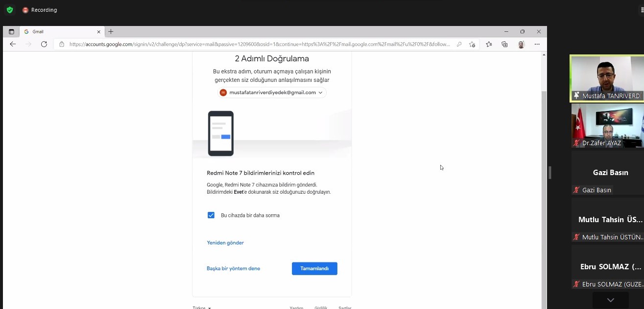Click the browser back arrow
This screenshot has width=644, height=309.
[x=13, y=44]
